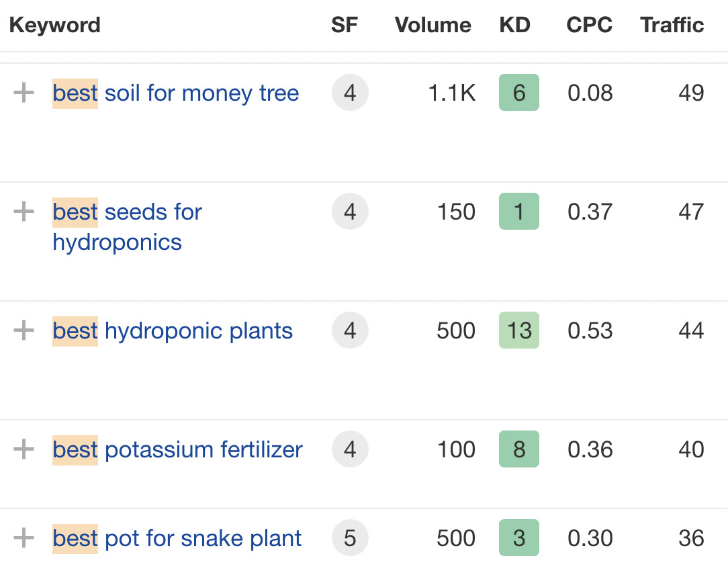The width and height of the screenshot is (728, 587).
Task: Click the KD 13 difficulty indicator
Action: pyautogui.click(x=518, y=330)
